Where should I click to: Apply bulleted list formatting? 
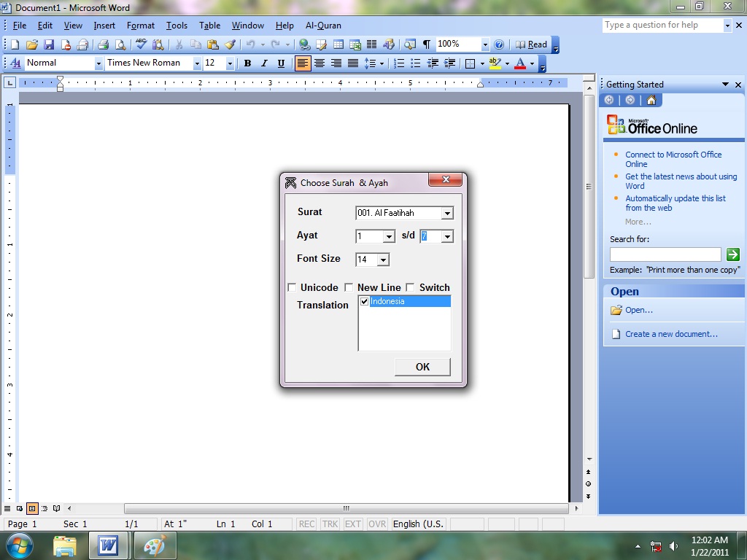(416, 63)
